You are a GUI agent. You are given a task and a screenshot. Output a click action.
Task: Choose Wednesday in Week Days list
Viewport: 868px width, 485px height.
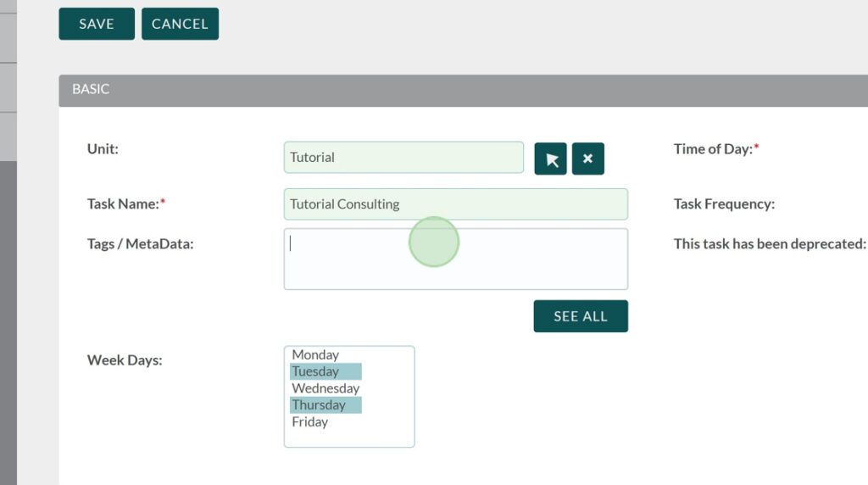pyautogui.click(x=325, y=388)
